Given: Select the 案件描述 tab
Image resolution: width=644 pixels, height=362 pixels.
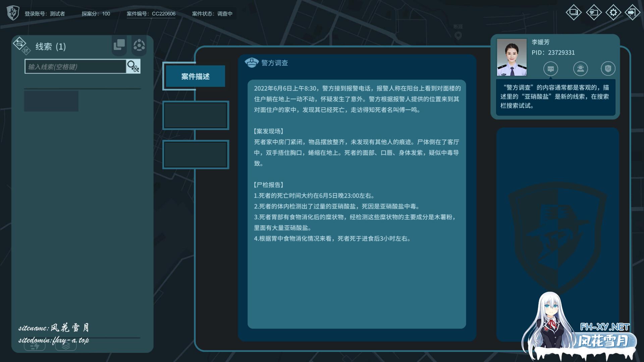Looking at the screenshot, I should tap(195, 76).
